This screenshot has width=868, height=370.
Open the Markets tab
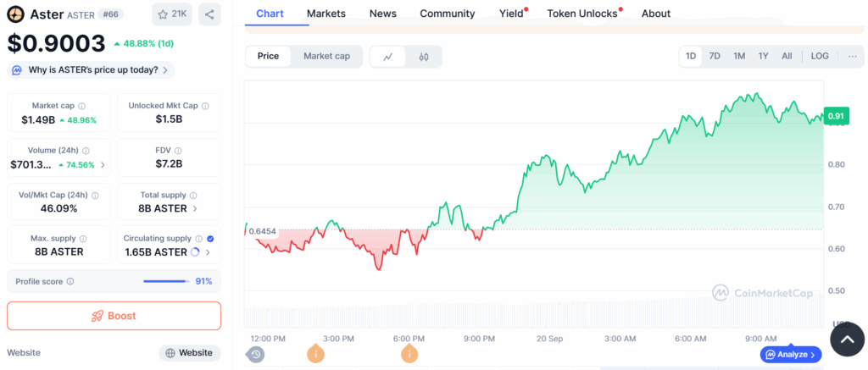(326, 14)
